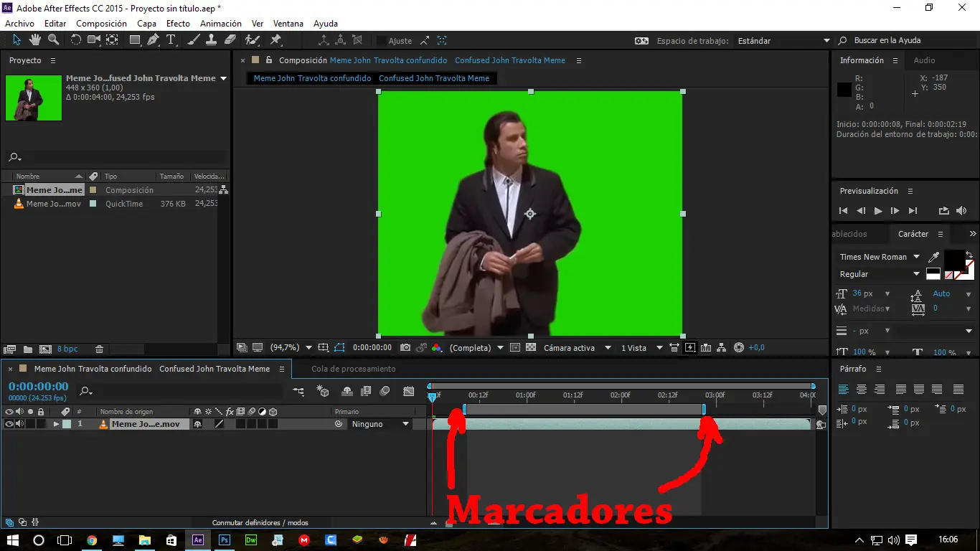This screenshot has width=980, height=551.
Task: Show channel and color management settings
Action: pyautogui.click(x=436, y=348)
